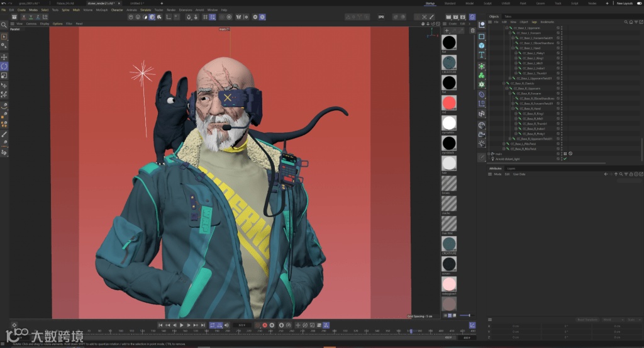This screenshot has height=348, width=644.
Task: Collapse CC_Base_L_Upperarm tree node
Action: pos(507,28)
